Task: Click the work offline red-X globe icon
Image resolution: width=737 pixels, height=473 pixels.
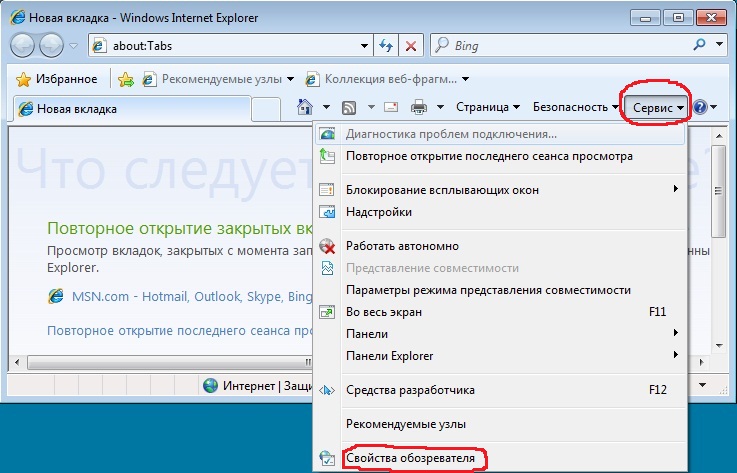Action: [327, 246]
